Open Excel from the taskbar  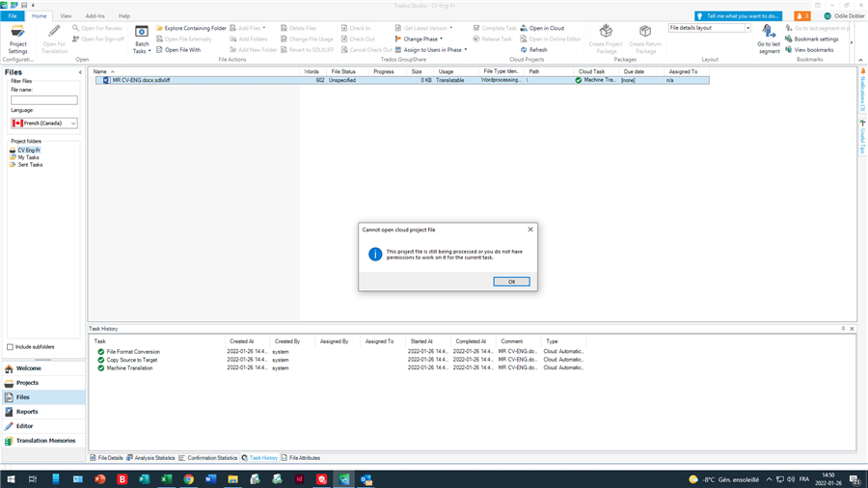166,479
